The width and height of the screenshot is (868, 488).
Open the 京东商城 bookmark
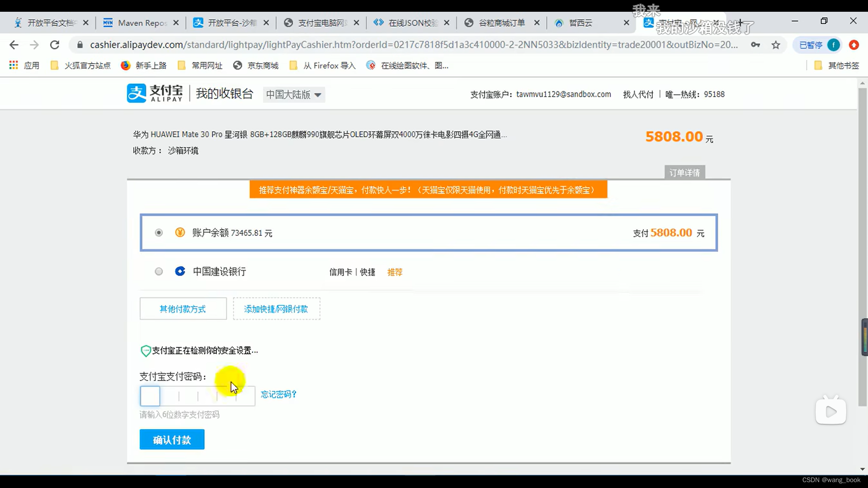click(x=256, y=66)
